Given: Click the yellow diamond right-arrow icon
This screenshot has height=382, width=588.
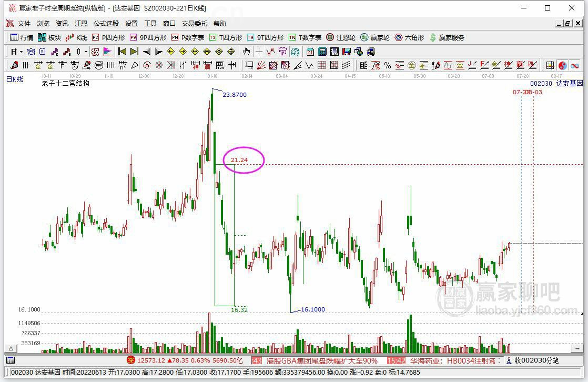Looking at the screenshot, I should pos(183,52).
